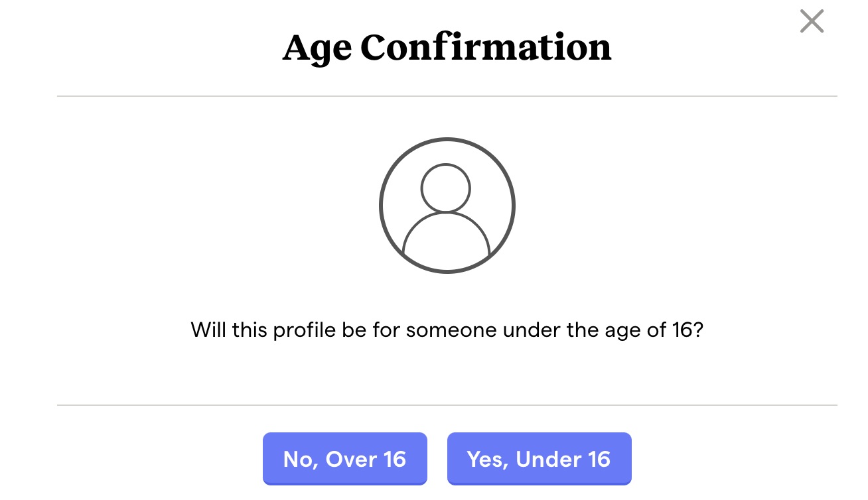The width and height of the screenshot is (868, 500).
Task: Click the shoulders of the avatar silhouette
Action: point(446,237)
